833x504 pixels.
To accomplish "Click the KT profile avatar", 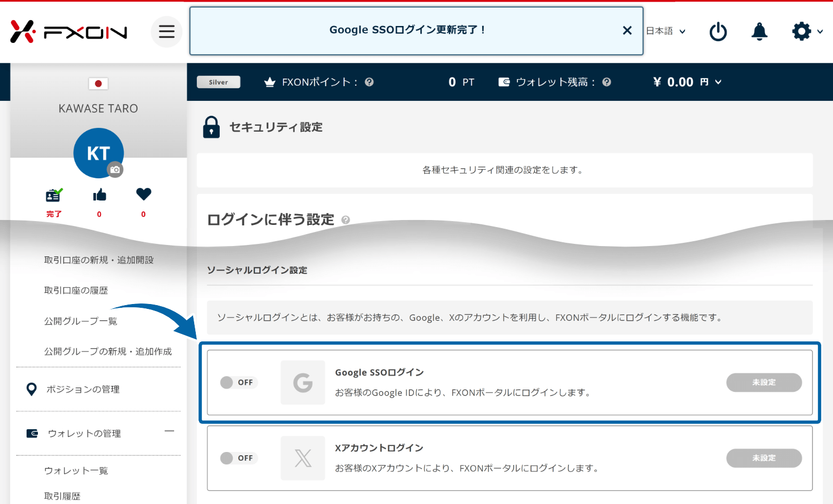I will pos(99,153).
